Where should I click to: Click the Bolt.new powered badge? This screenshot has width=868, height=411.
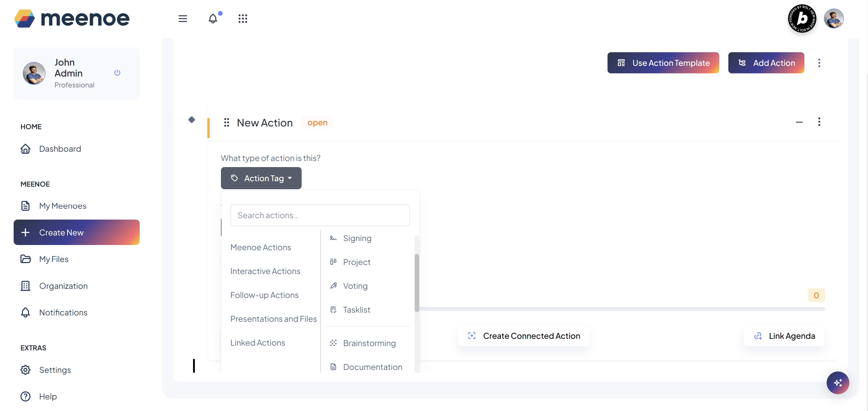[802, 19]
